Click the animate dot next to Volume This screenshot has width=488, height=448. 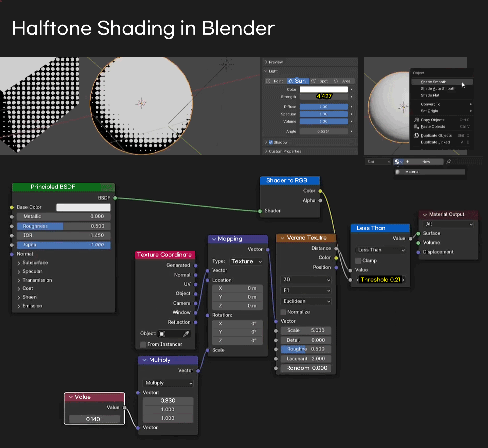[x=352, y=121]
